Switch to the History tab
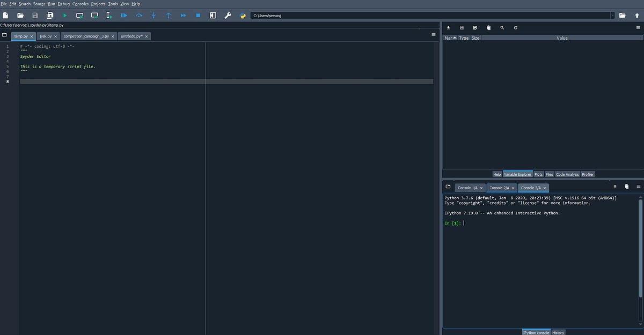This screenshot has height=335, width=644. [558, 332]
